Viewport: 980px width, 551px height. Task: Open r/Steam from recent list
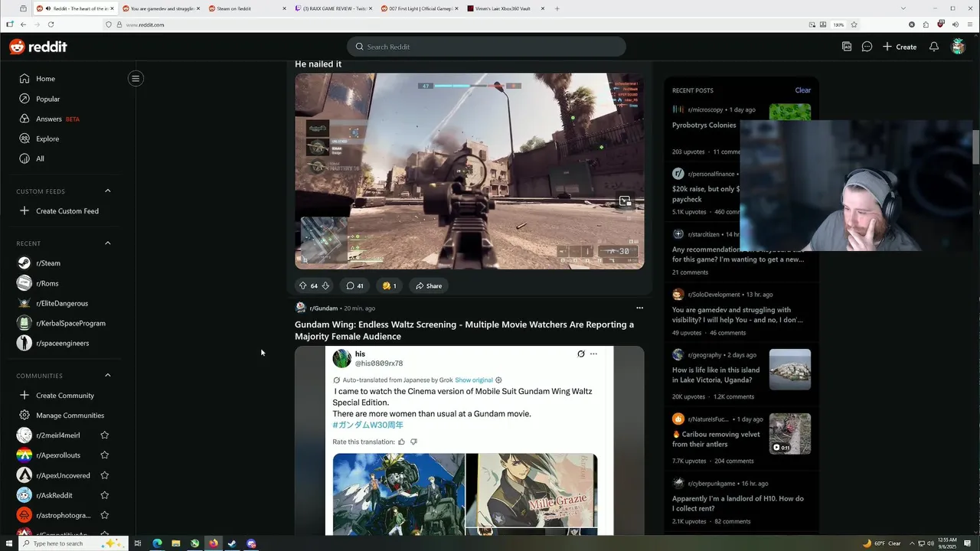[48, 262]
